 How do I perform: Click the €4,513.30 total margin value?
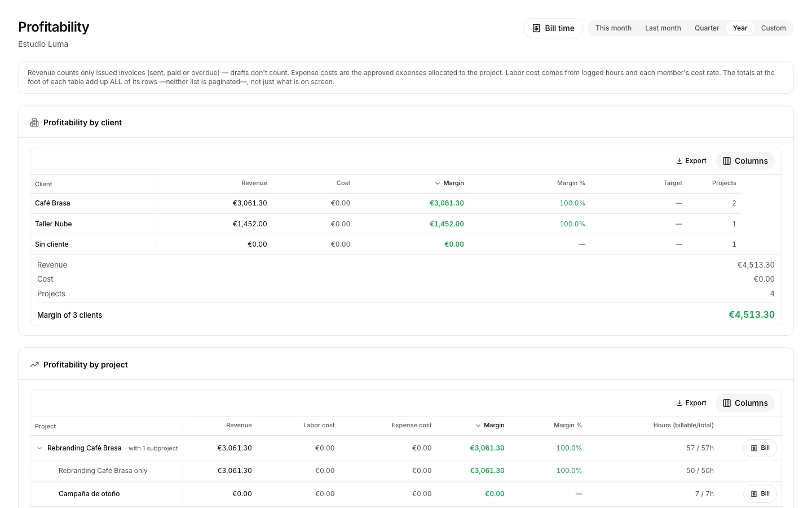click(752, 315)
